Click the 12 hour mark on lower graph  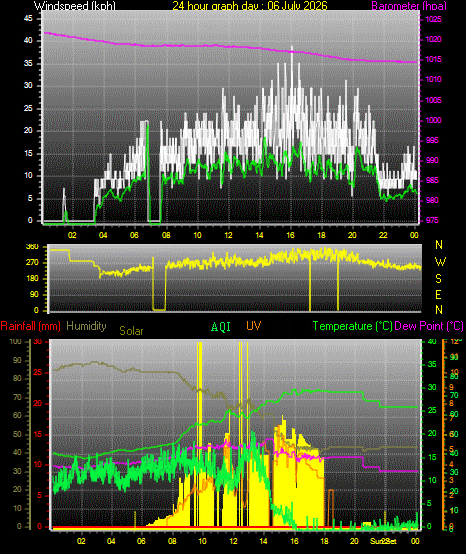click(233, 541)
